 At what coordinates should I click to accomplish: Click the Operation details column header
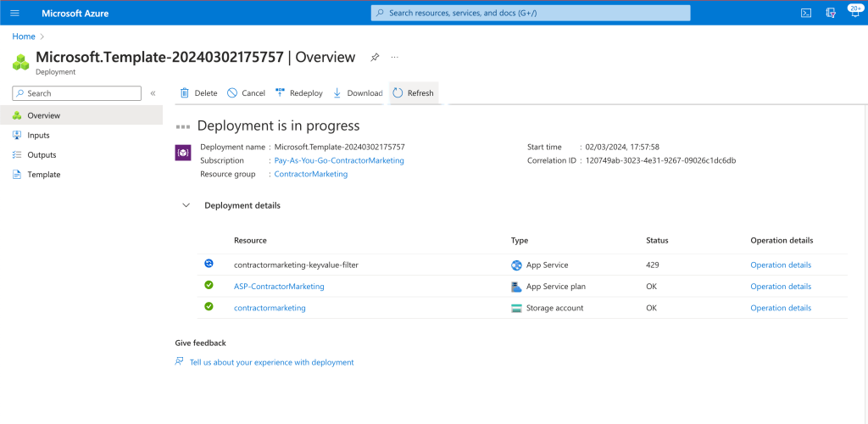coord(782,241)
